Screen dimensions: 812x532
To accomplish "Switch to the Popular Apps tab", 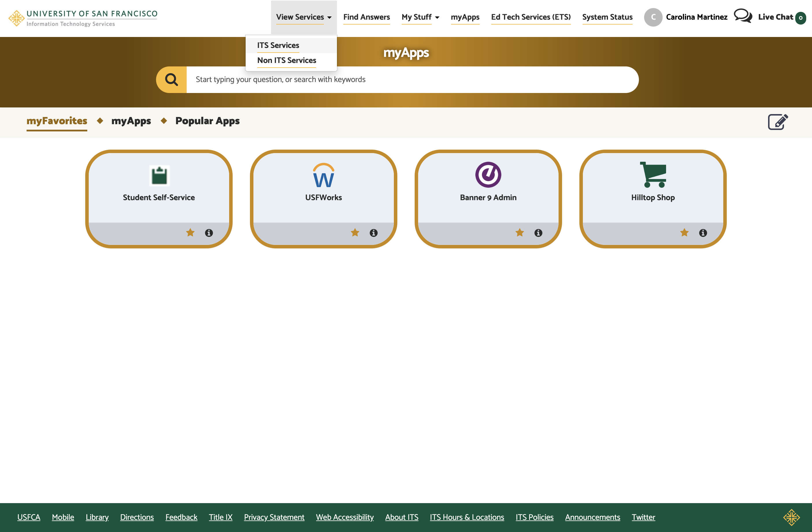I will pos(207,121).
